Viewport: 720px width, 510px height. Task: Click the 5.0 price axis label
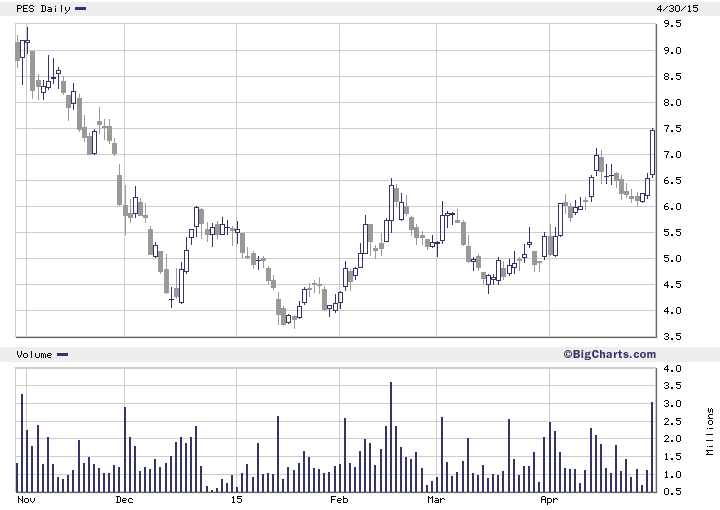[672, 259]
